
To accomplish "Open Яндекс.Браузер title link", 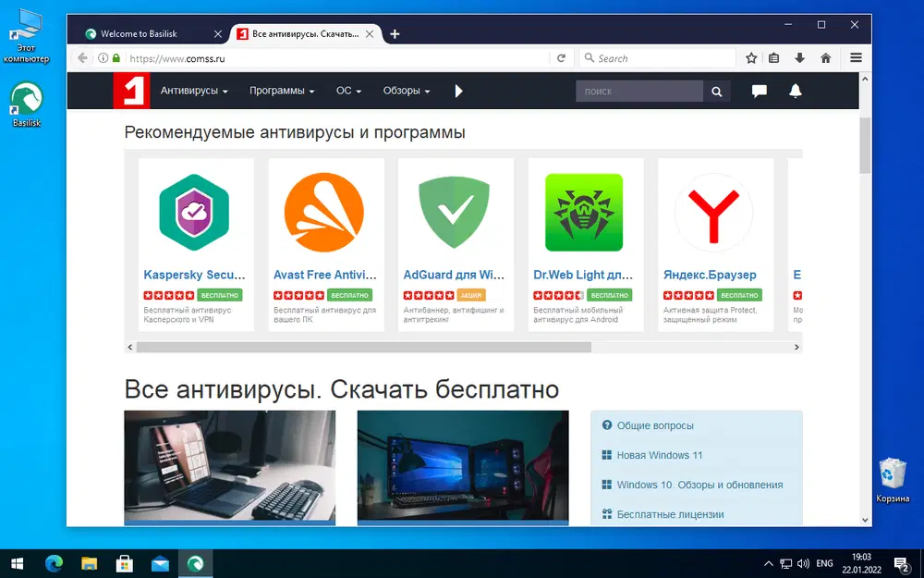I will pos(710,275).
